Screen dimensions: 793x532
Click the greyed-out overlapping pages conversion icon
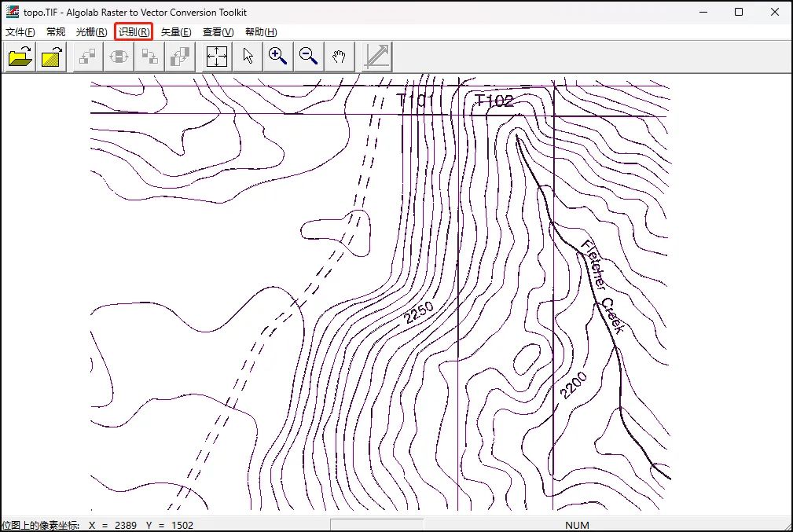(x=179, y=56)
